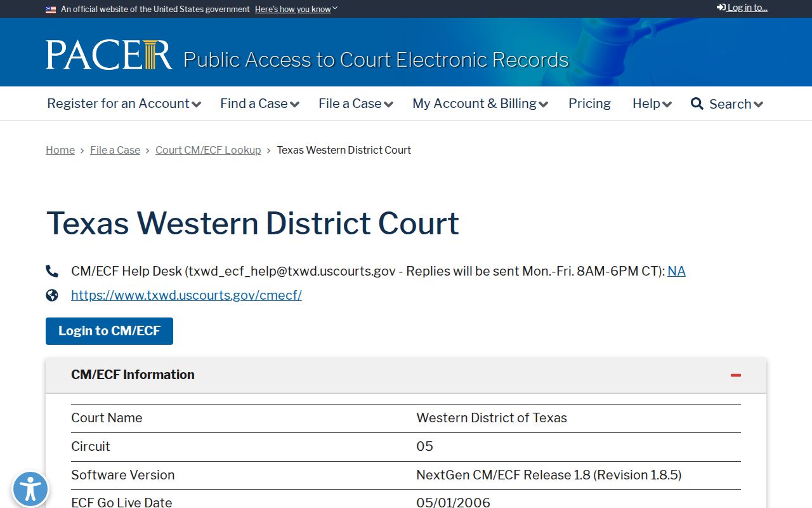This screenshot has height=508, width=812.
Task: Click the Circuit row label
Action: pyautogui.click(x=91, y=446)
